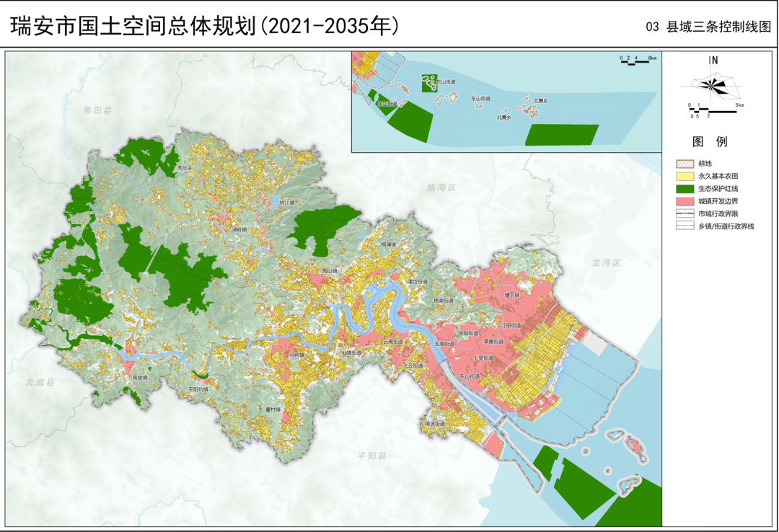Image resolution: width=779 pixels, height=532 pixels.
Task: Click the 平阳县 neighboring county label
Action: (x=372, y=456)
